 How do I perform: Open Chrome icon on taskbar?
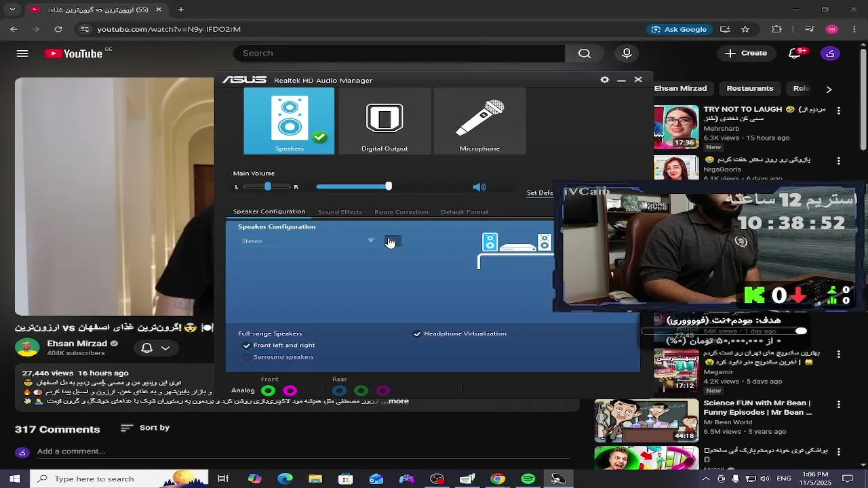click(x=498, y=479)
